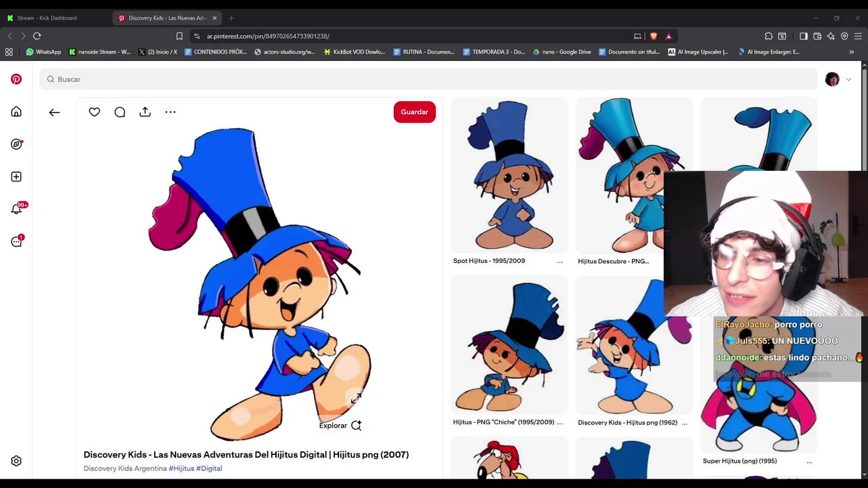
Task: Open KickBot VOD Downloader bookmark
Action: pyautogui.click(x=354, y=52)
